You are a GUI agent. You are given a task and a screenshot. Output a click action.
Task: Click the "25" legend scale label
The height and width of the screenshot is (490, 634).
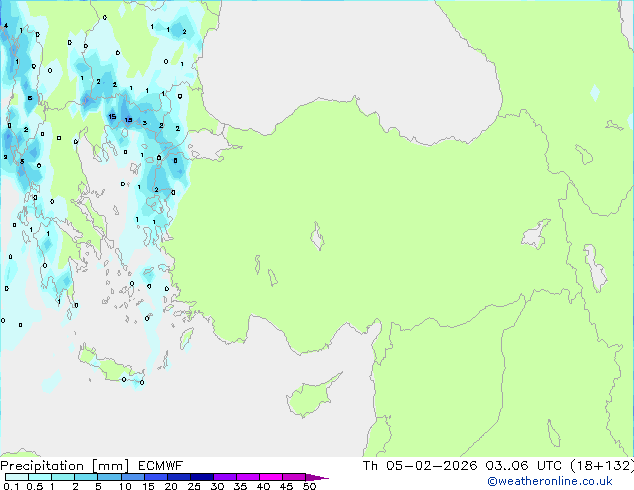click(194, 486)
